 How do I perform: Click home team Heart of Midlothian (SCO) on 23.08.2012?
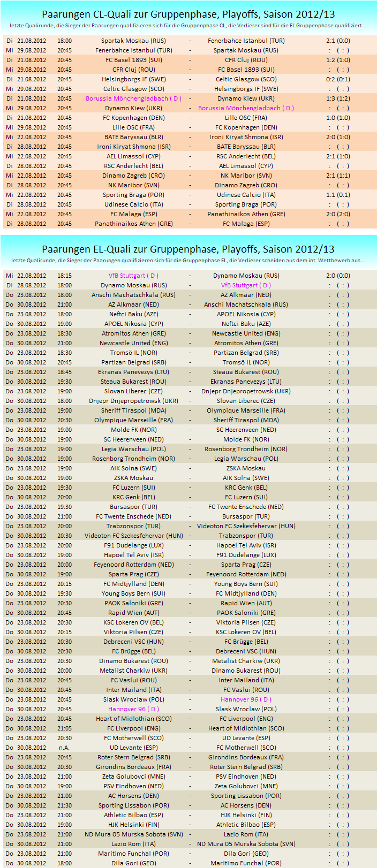point(133,719)
